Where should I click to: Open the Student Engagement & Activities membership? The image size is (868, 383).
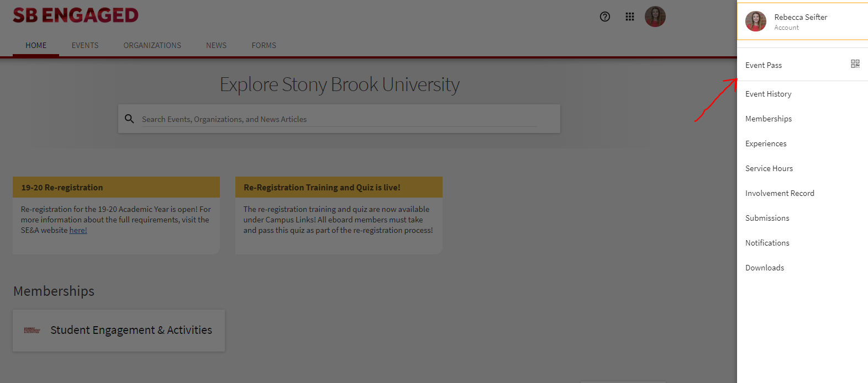[119, 330]
